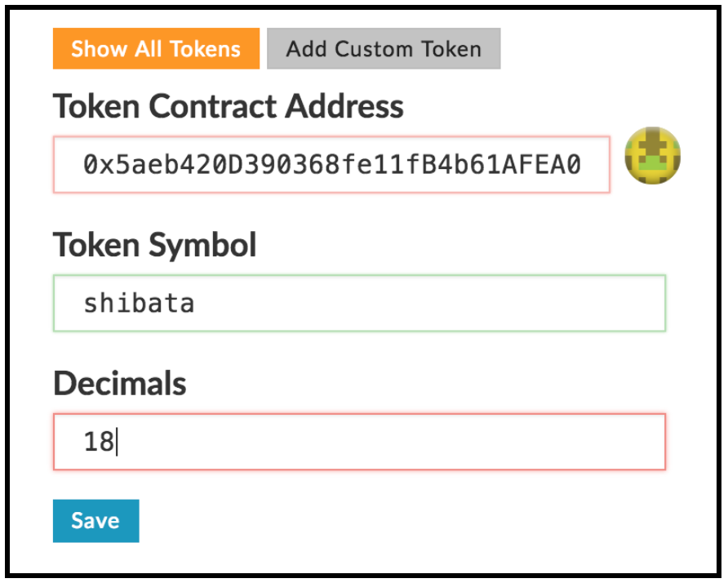The width and height of the screenshot is (728, 583).
Task: Place cursor on the 0x5aeb420D address text
Action: click(x=331, y=166)
